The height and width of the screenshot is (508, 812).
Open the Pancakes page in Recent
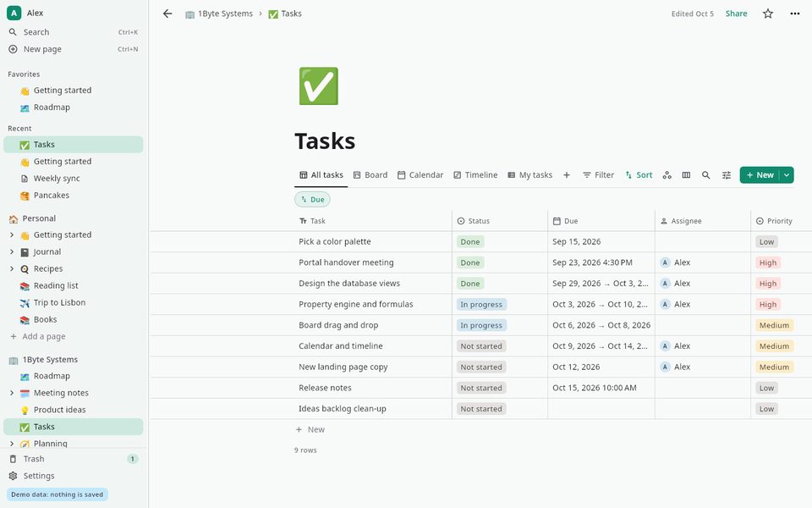(x=73, y=196)
